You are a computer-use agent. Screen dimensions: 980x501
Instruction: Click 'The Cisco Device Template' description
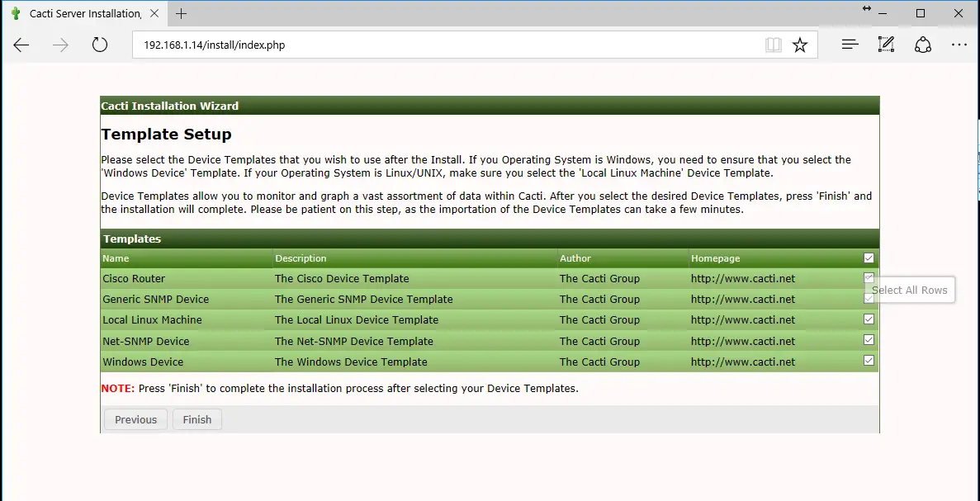click(x=342, y=279)
